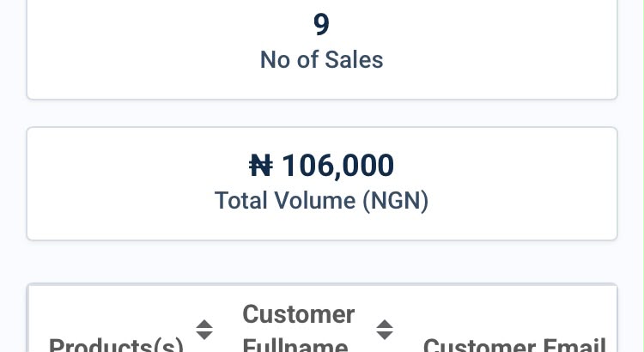Click the No of Sales label

point(322,59)
